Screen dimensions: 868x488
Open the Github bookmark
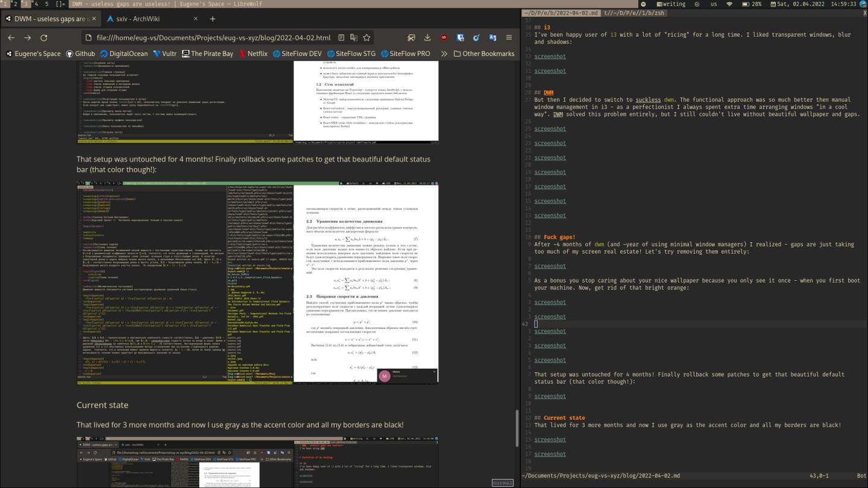point(83,53)
